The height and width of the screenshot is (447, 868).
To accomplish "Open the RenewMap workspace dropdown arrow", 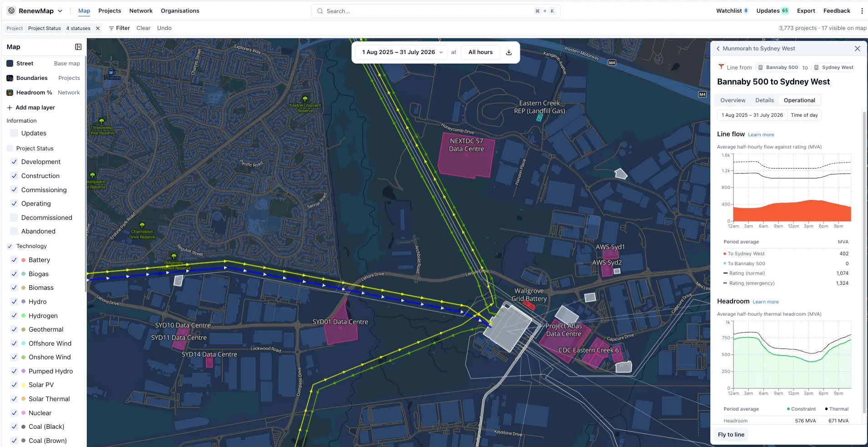I will pos(60,11).
